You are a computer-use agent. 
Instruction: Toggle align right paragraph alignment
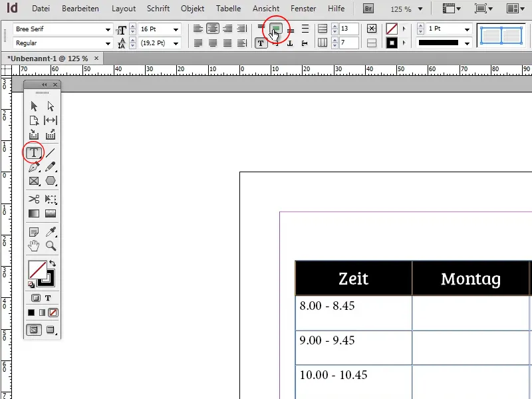227,29
